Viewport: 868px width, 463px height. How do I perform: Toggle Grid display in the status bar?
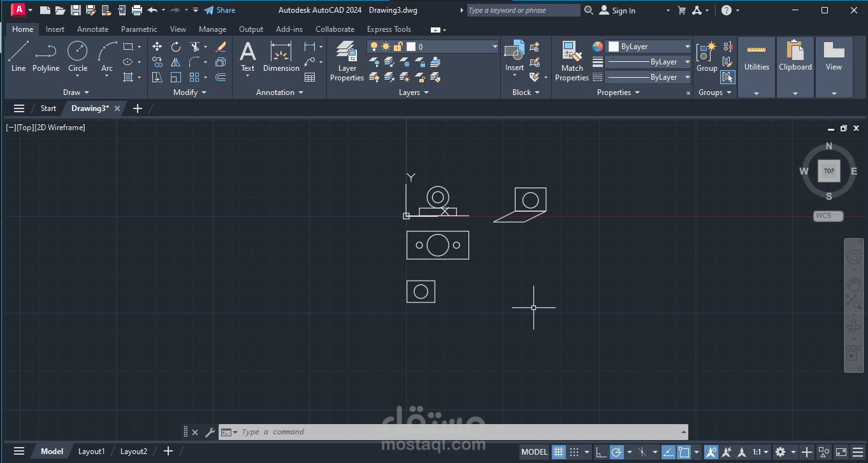(x=559, y=452)
